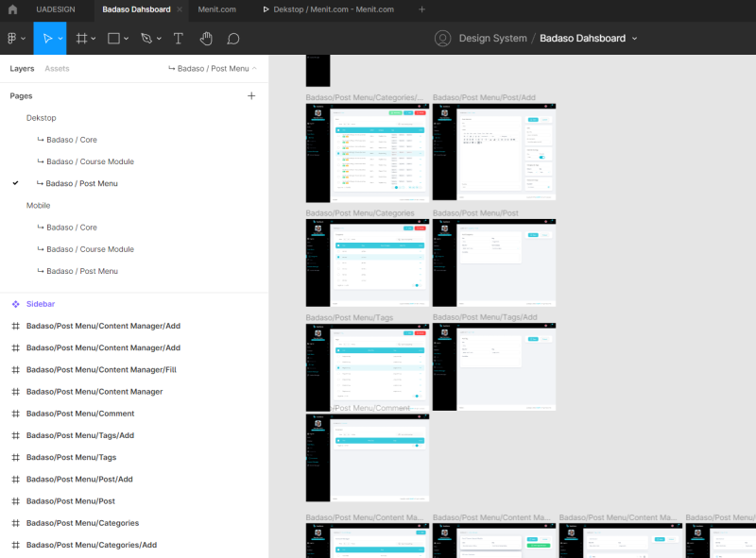Expand the Badaso Dahsboard file name dropdown

click(634, 39)
